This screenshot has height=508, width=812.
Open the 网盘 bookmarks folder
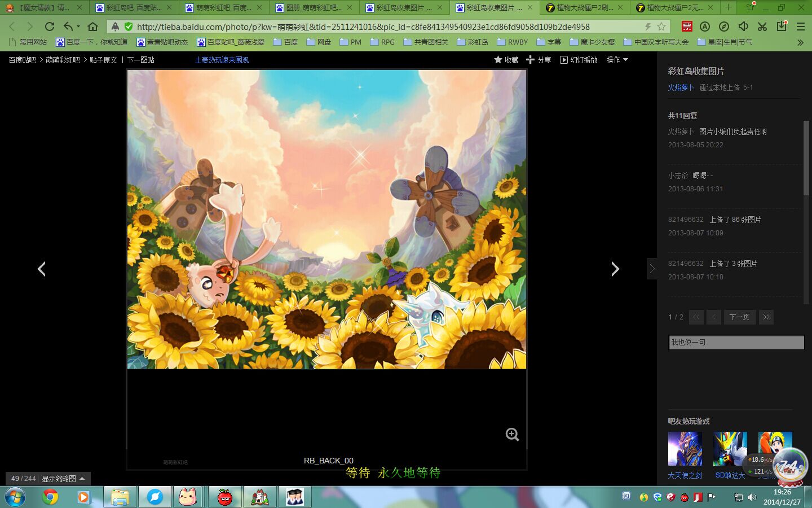click(x=319, y=42)
